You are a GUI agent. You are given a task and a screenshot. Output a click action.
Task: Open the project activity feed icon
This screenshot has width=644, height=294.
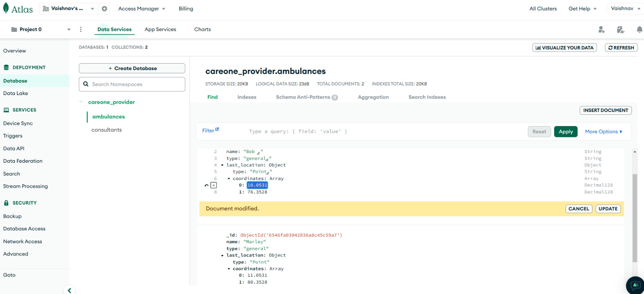pyautogui.click(x=620, y=29)
